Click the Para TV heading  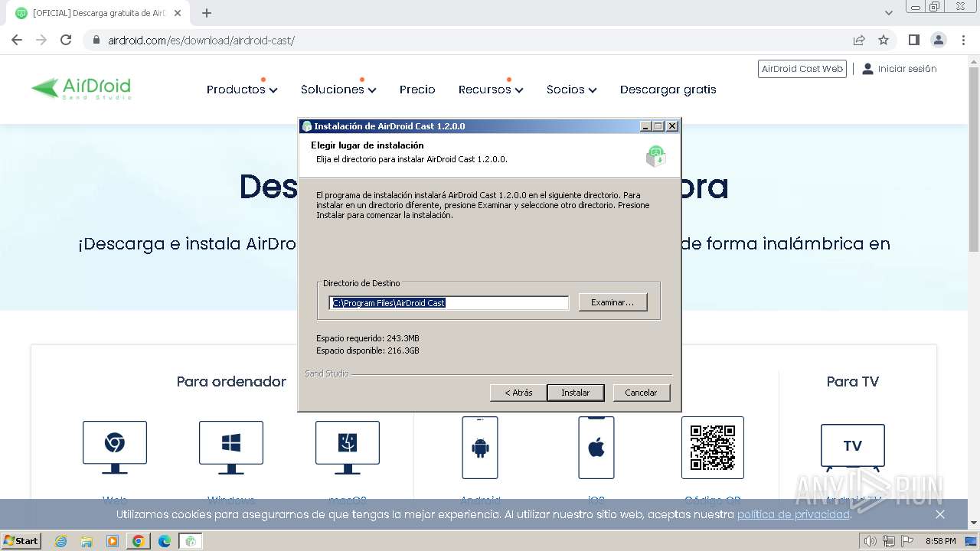853,381
